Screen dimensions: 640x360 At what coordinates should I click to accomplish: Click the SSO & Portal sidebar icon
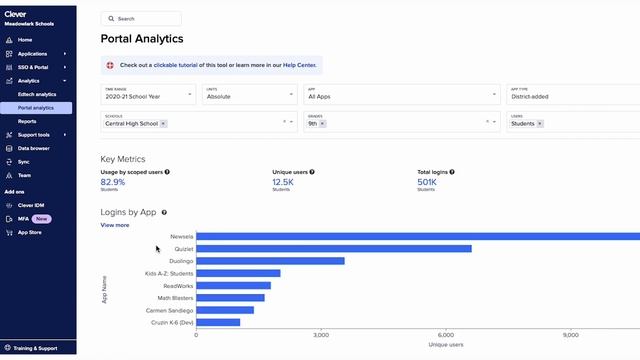click(x=9, y=67)
